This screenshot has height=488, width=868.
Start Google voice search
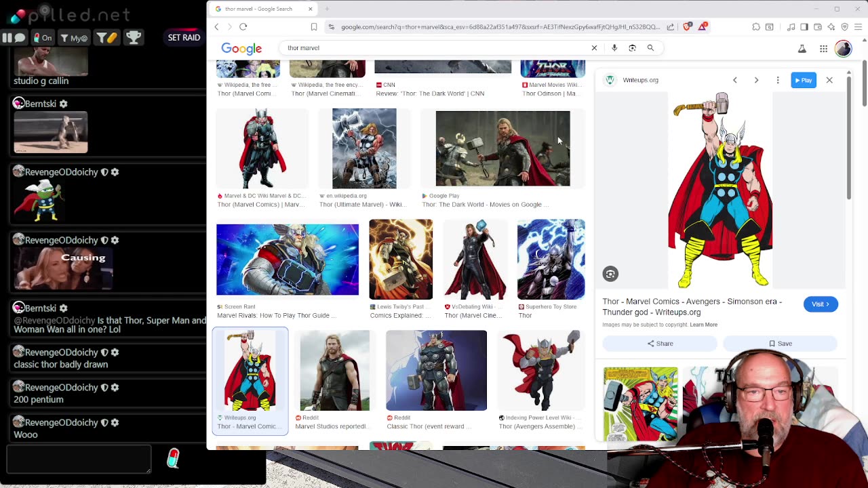coord(614,48)
